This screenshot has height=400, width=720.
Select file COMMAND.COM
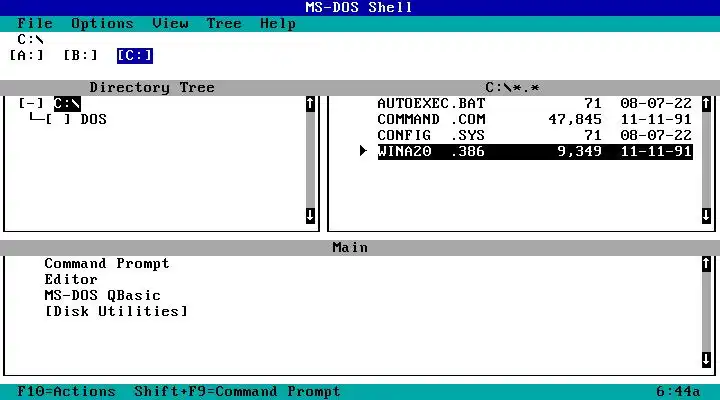[x=535, y=119]
